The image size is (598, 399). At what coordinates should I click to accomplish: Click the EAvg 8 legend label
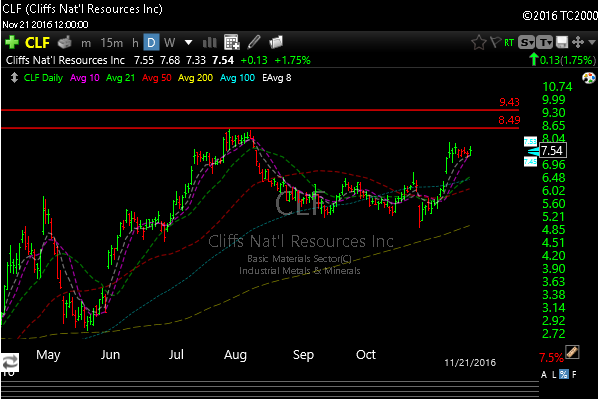(276, 78)
